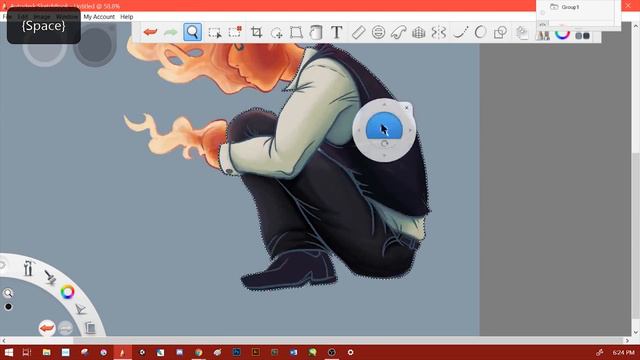Open the Color Wheel in top toolbar
640x360 pixels.
pos(562,33)
